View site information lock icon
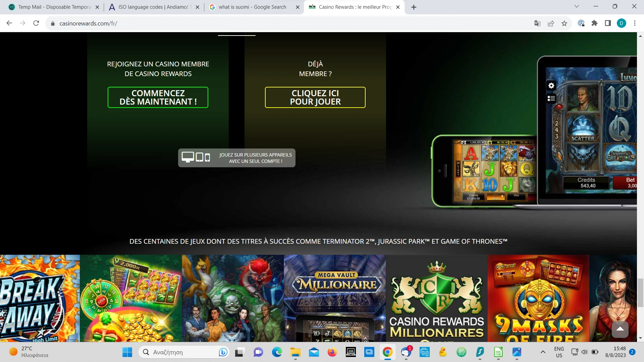This screenshot has width=644, height=362. coord(53,23)
